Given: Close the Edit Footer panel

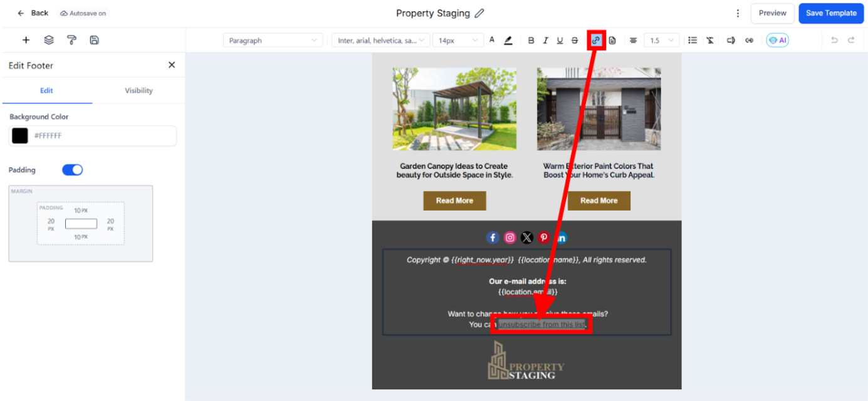Looking at the screenshot, I should tap(172, 65).
